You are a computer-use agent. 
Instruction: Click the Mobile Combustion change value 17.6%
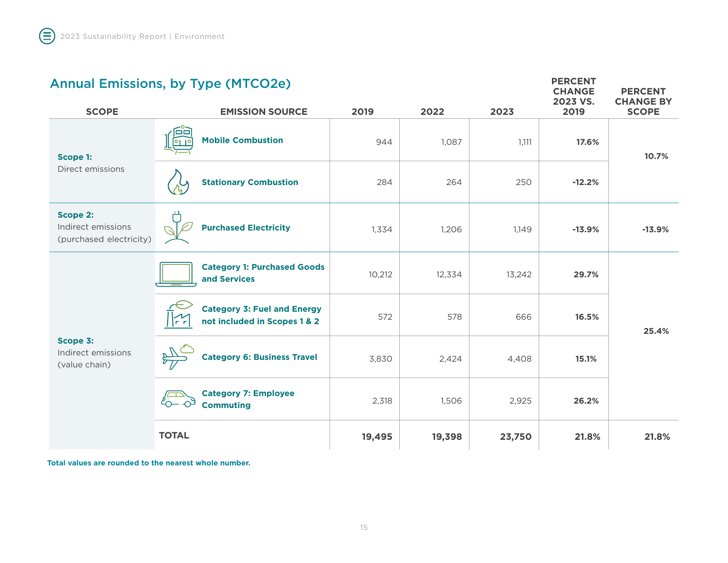click(x=588, y=142)
